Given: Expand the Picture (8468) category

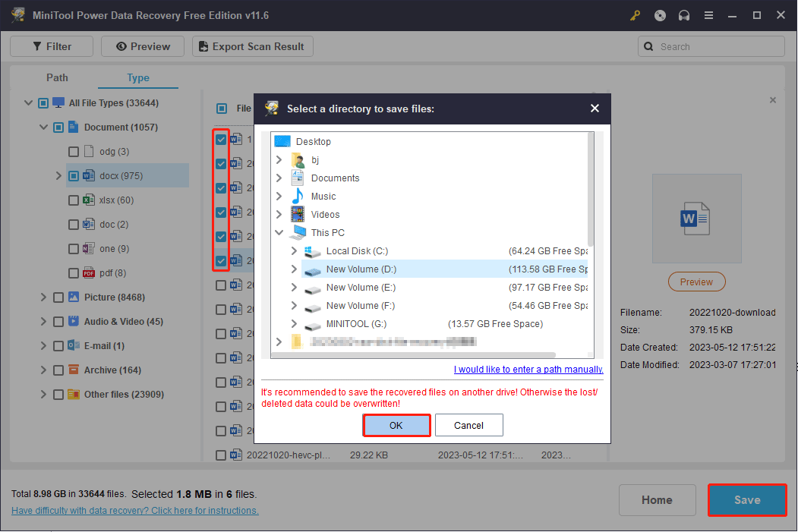Looking at the screenshot, I should [x=44, y=297].
